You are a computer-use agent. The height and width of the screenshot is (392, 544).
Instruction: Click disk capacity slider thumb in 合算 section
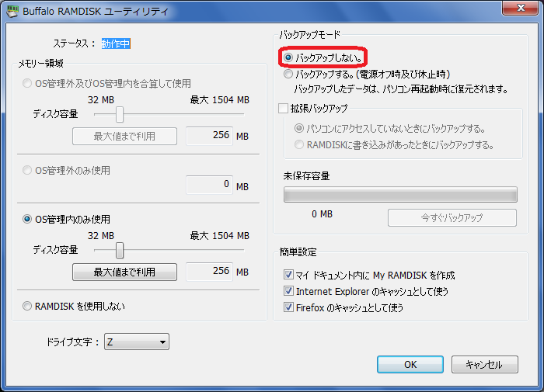point(120,114)
